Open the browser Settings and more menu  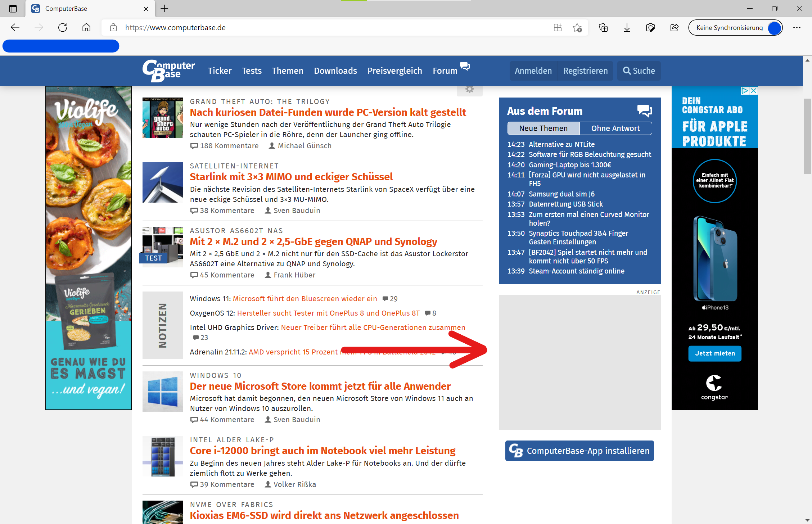click(797, 28)
